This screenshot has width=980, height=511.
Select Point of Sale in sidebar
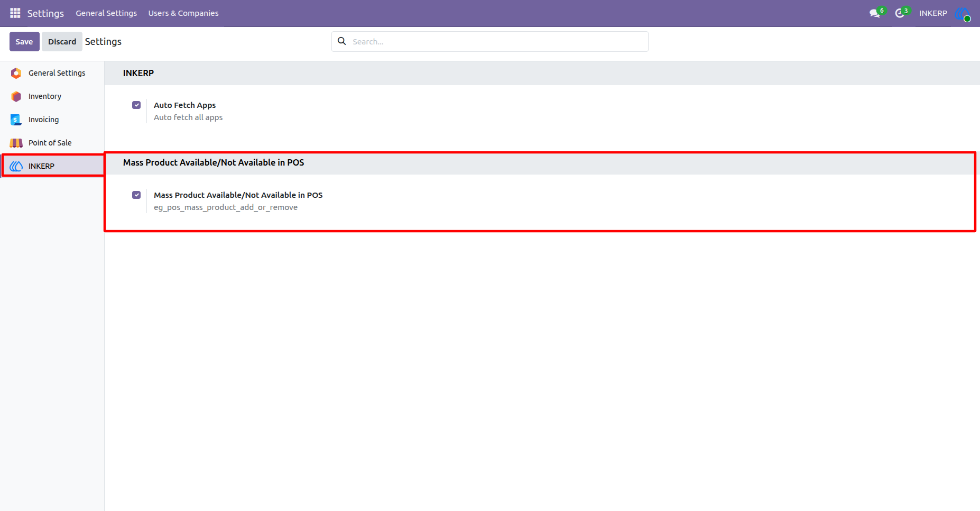(x=52, y=143)
